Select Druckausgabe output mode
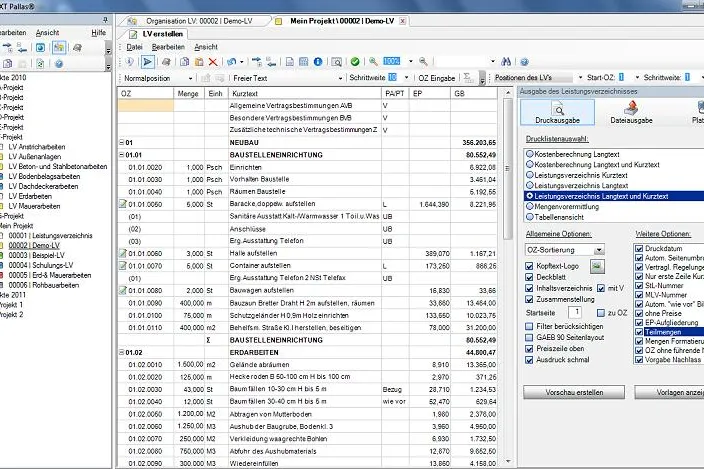The image size is (704, 469). pyautogui.click(x=558, y=112)
